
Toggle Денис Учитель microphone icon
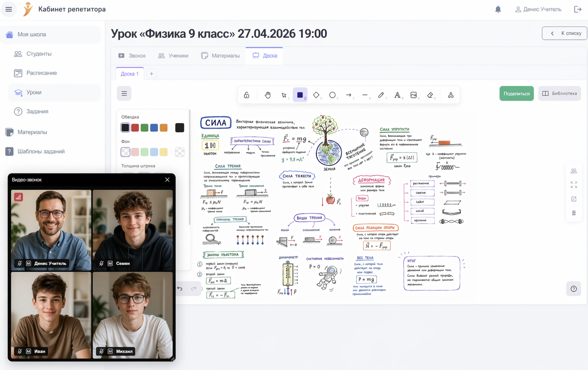click(x=20, y=263)
